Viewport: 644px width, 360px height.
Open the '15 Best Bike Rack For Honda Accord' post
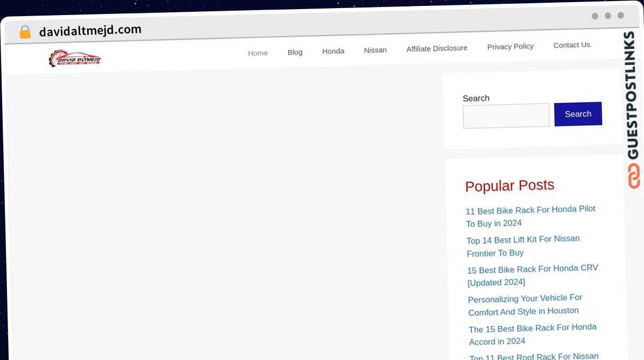click(533, 334)
